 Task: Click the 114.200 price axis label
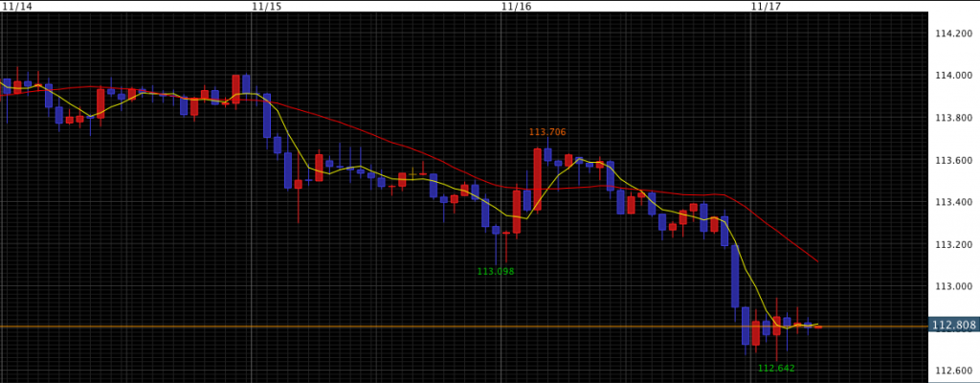[954, 34]
